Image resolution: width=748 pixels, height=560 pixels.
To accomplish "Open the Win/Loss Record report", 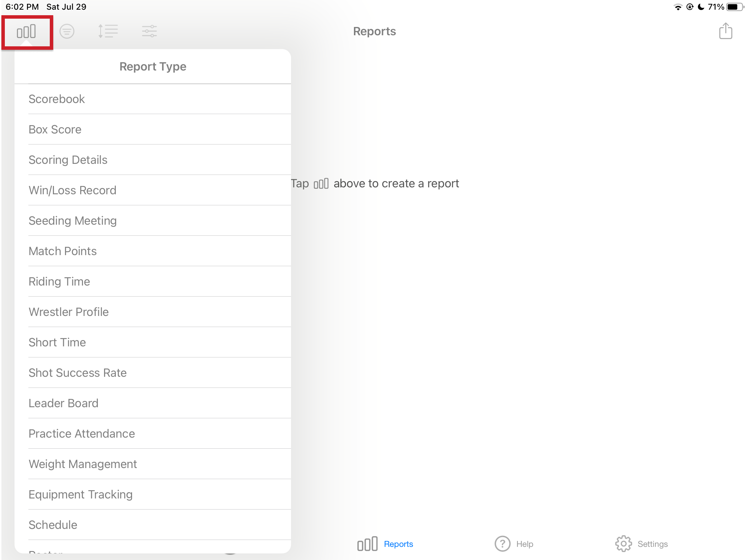I will [x=72, y=190].
